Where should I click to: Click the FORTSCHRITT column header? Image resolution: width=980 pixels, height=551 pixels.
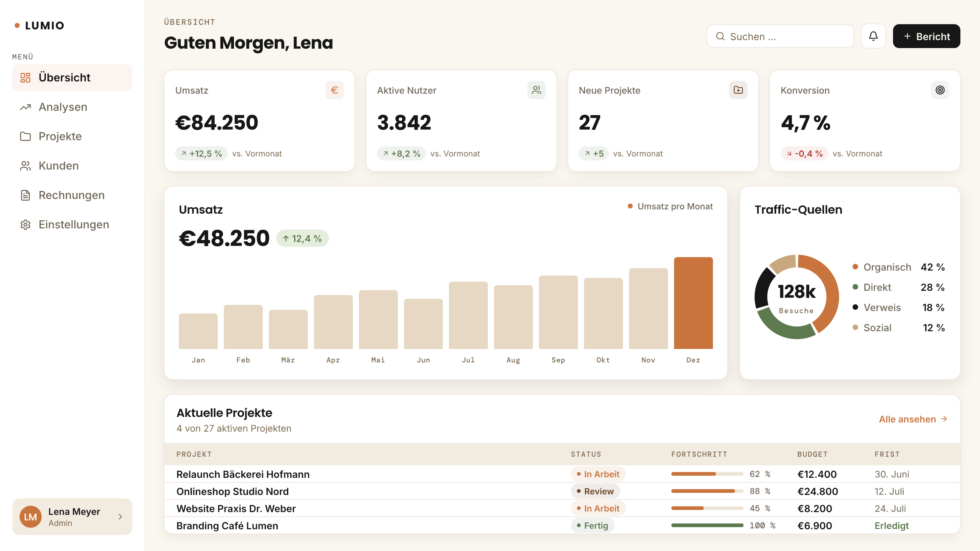tap(699, 454)
